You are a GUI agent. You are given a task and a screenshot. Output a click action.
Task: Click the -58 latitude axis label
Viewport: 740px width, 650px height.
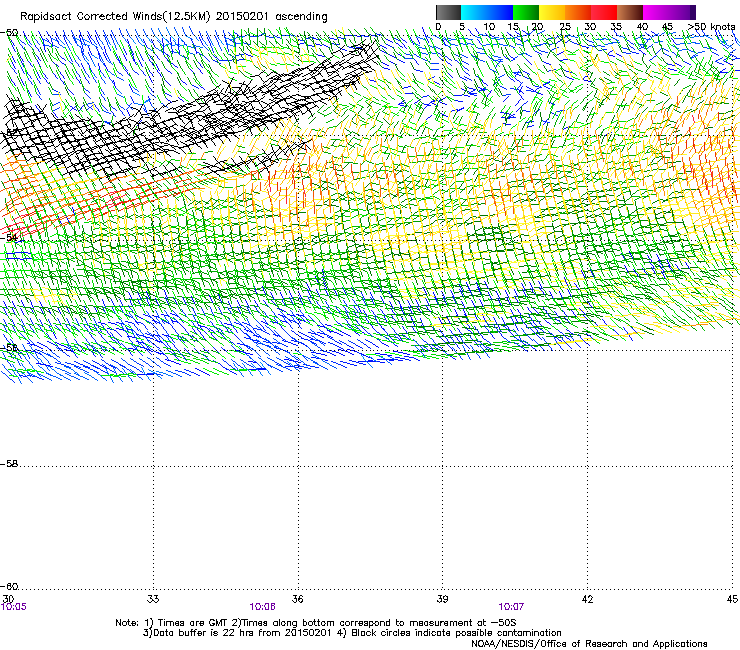(x=9, y=464)
